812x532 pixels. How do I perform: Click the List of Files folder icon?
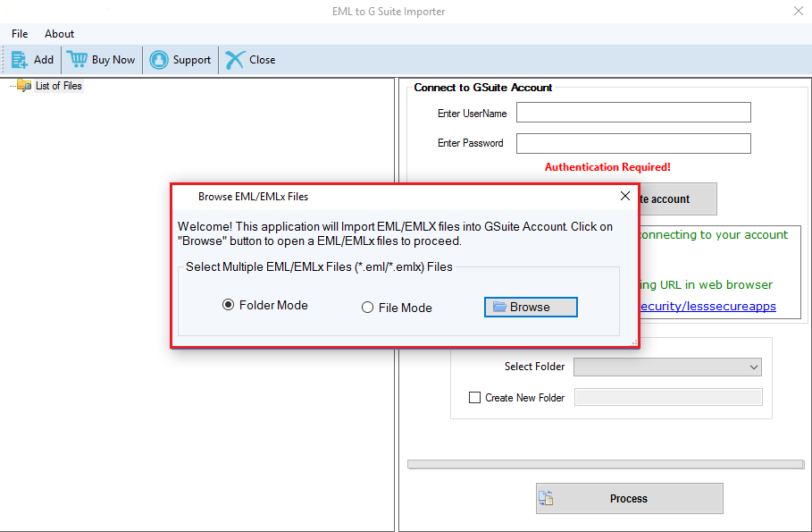point(24,86)
